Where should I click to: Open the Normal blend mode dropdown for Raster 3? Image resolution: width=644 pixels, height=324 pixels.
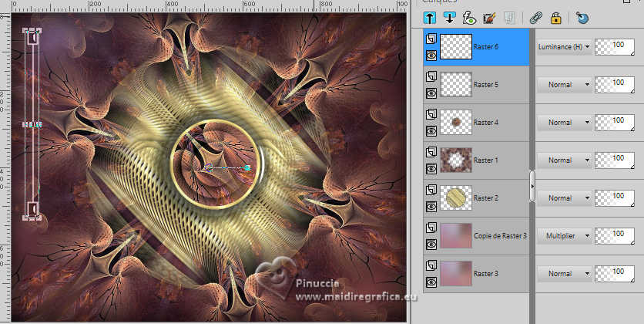pyautogui.click(x=565, y=274)
